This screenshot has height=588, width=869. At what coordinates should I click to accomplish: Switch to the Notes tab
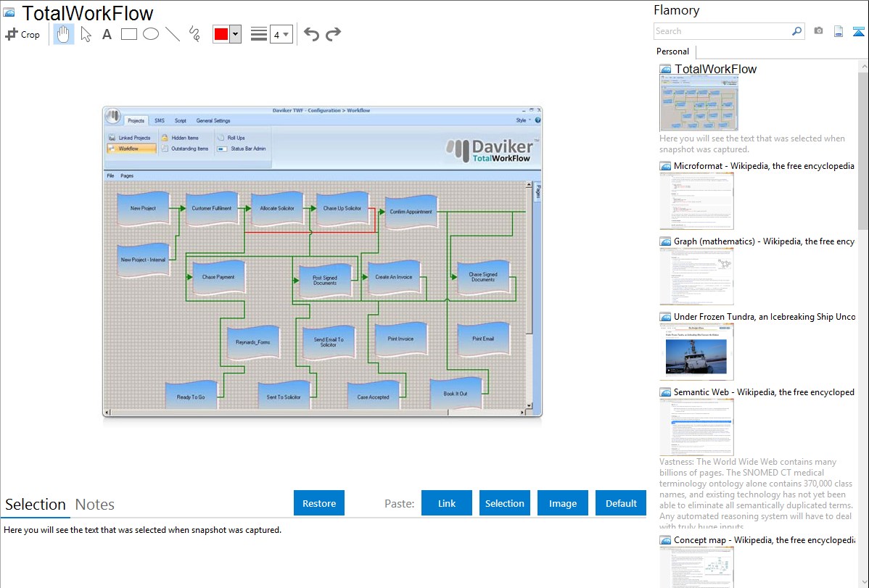point(95,505)
